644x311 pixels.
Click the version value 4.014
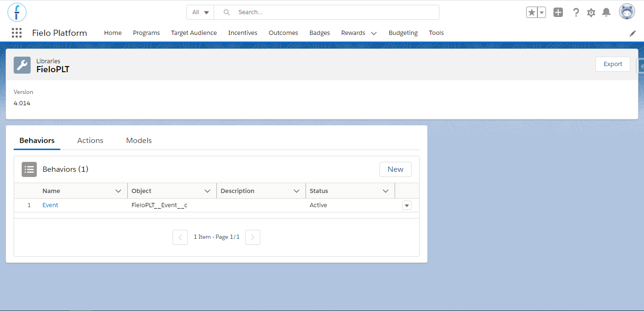pyautogui.click(x=22, y=103)
